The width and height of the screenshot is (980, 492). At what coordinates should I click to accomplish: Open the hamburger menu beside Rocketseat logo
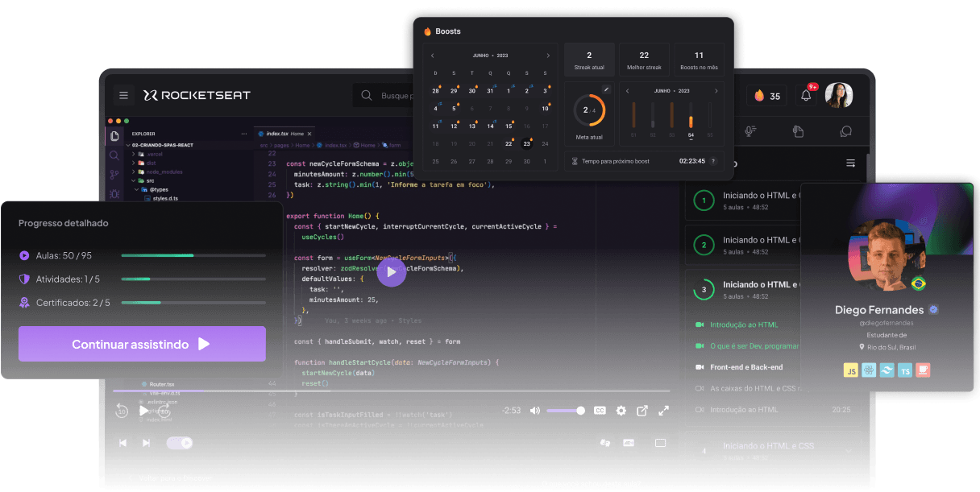coord(123,95)
